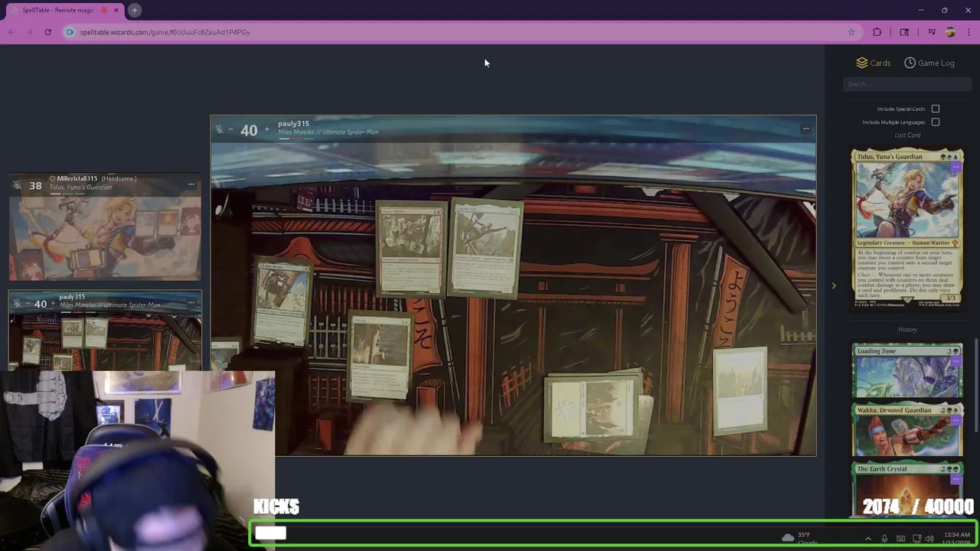This screenshot has height=551, width=980.
Task: Click the weather widget in taskbar
Action: pyautogui.click(x=800, y=538)
